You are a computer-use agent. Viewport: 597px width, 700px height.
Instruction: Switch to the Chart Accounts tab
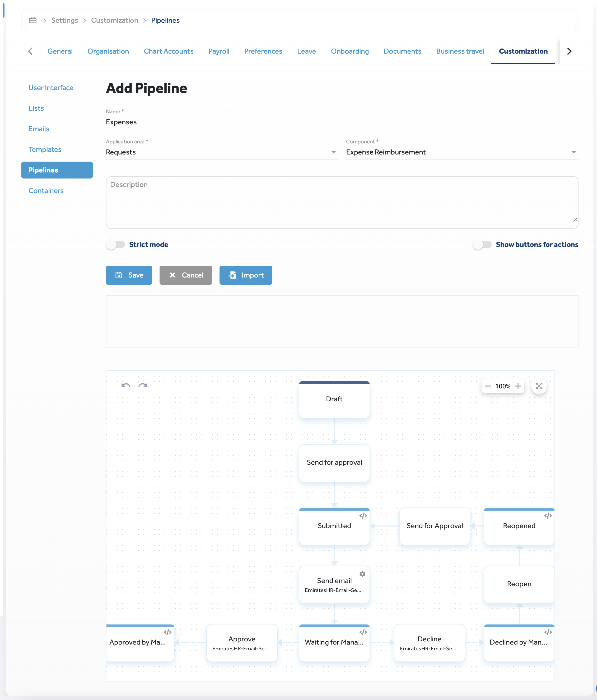tap(168, 51)
